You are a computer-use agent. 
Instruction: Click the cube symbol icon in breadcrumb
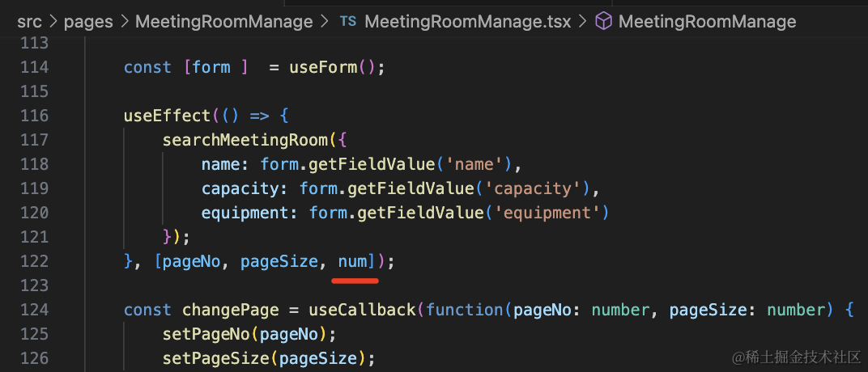pos(603,22)
